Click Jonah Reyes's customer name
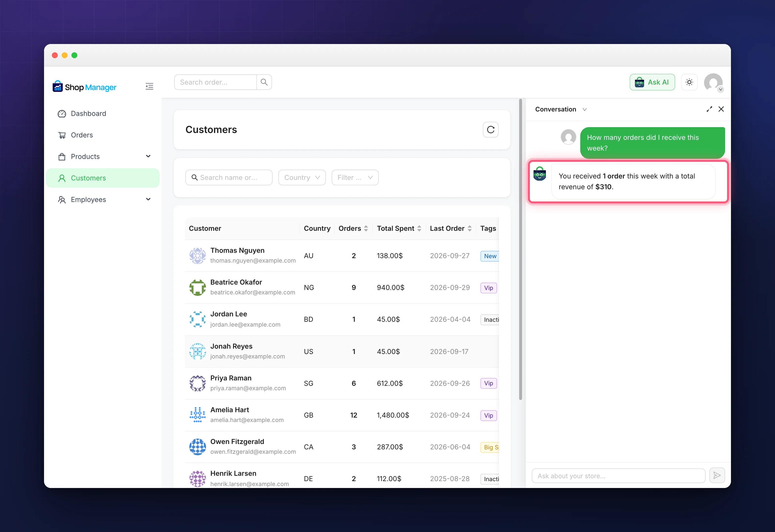The height and width of the screenshot is (532, 775). [x=231, y=346]
